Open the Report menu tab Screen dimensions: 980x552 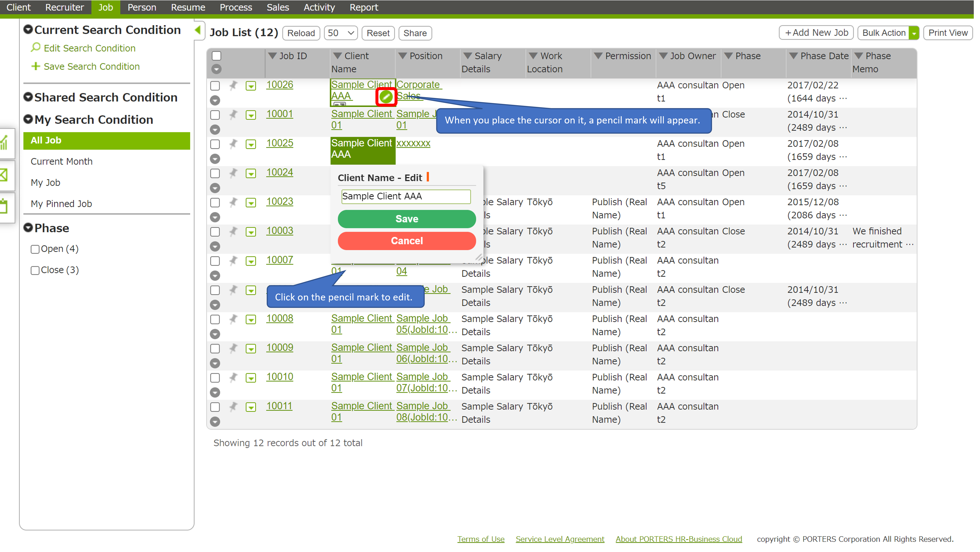coord(364,7)
